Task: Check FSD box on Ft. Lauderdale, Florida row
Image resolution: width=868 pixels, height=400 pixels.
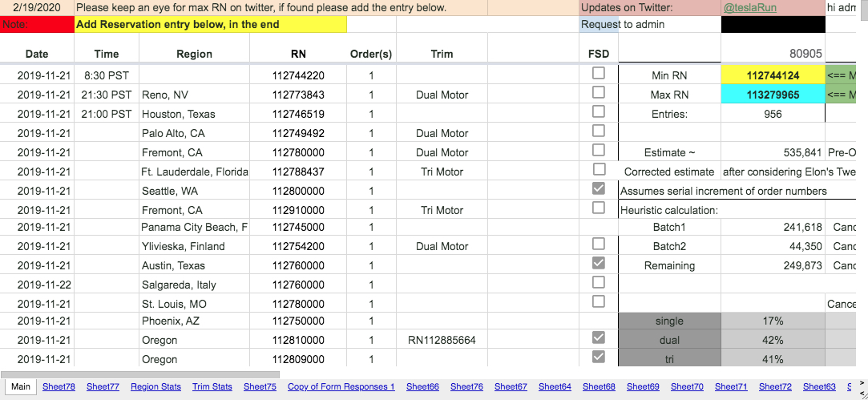Action: pos(598,169)
